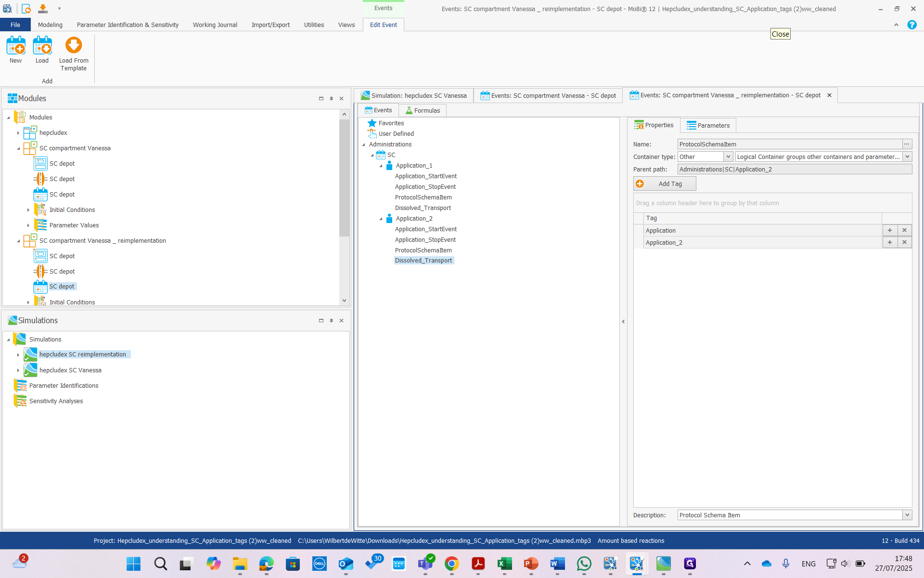
Task: Click plus button on Application tag row
Action: pyautogui.click(x=889, y=230)
